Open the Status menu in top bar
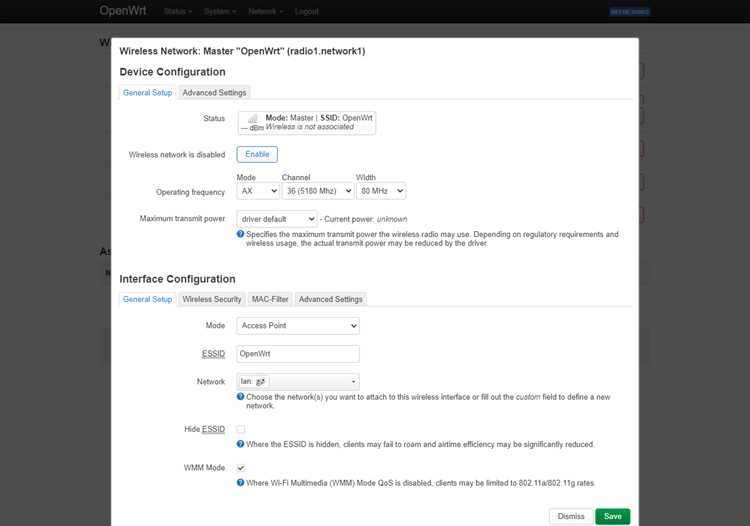Screen dimensions: 750x526 [x=177, y=11]
